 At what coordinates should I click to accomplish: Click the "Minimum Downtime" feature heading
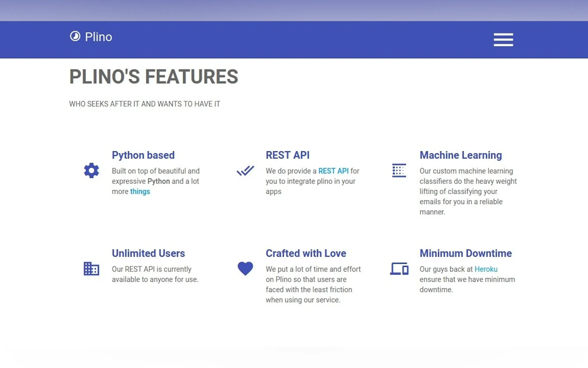(466, 253)
